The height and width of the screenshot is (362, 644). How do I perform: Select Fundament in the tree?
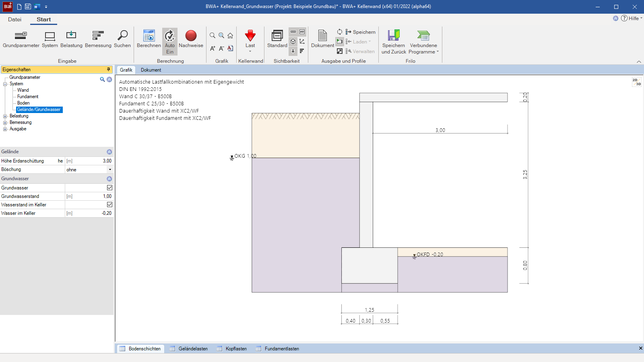click(x=28, y=97)
